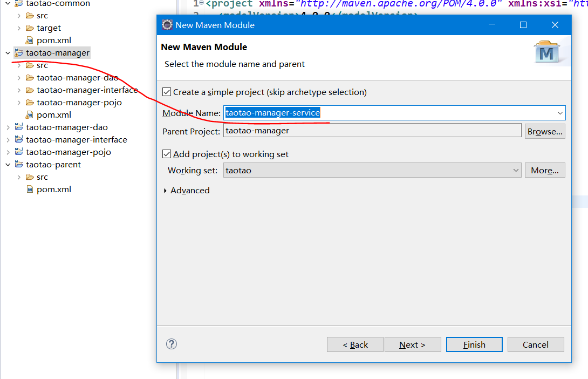Maximize the New Maven Module dialog
The width and height of the screenshot is (588, 379).
tap(523, 25)
